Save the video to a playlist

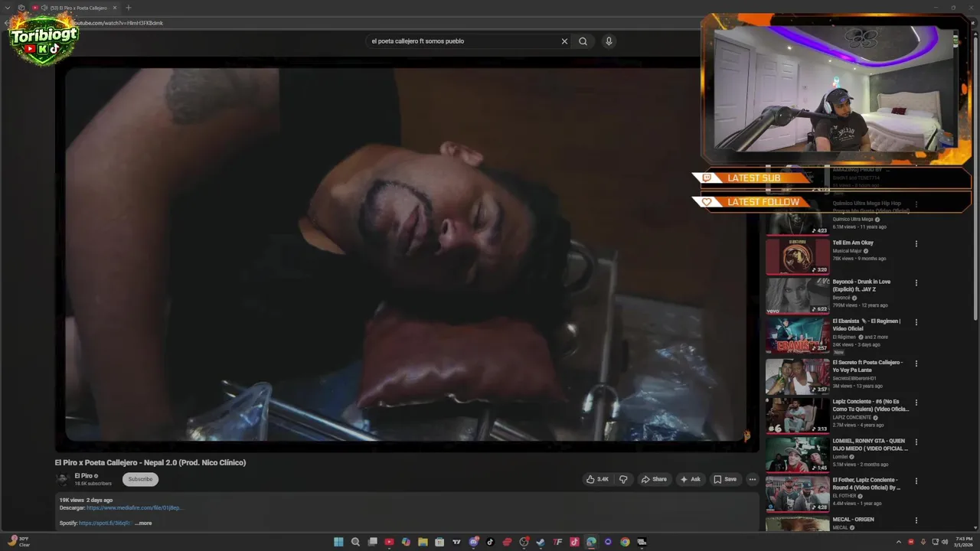coord(725,479)
